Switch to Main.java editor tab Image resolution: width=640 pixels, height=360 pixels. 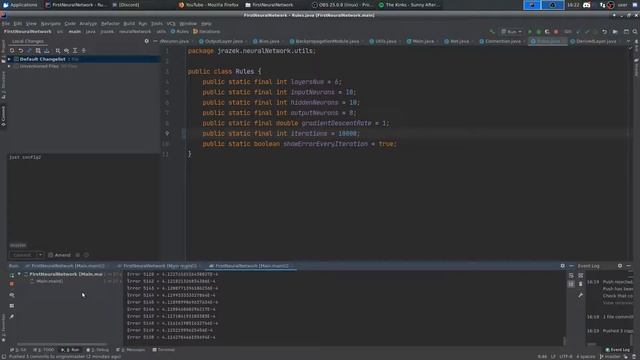click(422, 41)
